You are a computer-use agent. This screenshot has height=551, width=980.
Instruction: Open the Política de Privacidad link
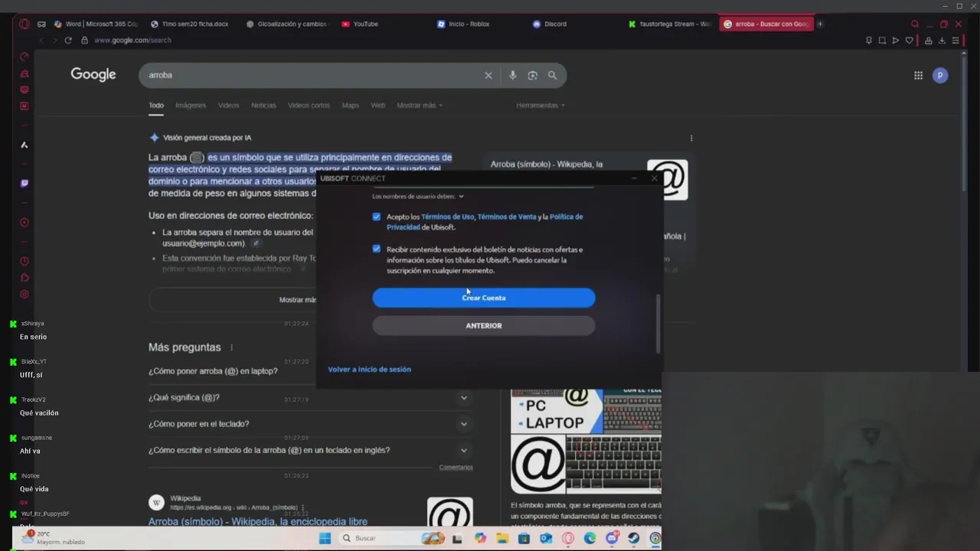click(485, 222)
